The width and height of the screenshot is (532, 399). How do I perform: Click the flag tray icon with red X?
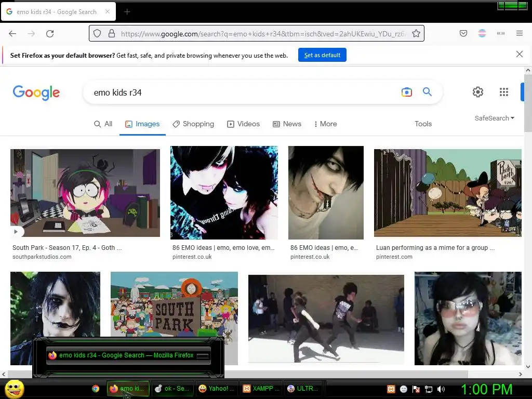click(416, 389)
